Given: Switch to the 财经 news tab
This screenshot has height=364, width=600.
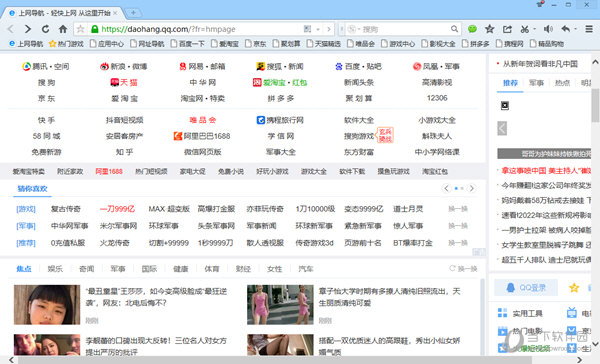Looking at the screenshot, I should (243, 269).
